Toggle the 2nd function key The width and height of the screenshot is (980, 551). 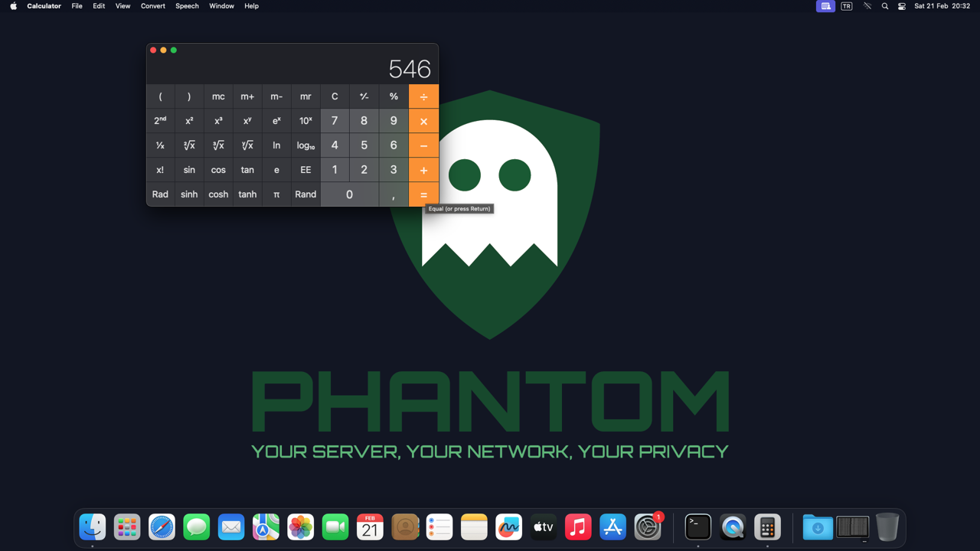(x=160, y=121)
